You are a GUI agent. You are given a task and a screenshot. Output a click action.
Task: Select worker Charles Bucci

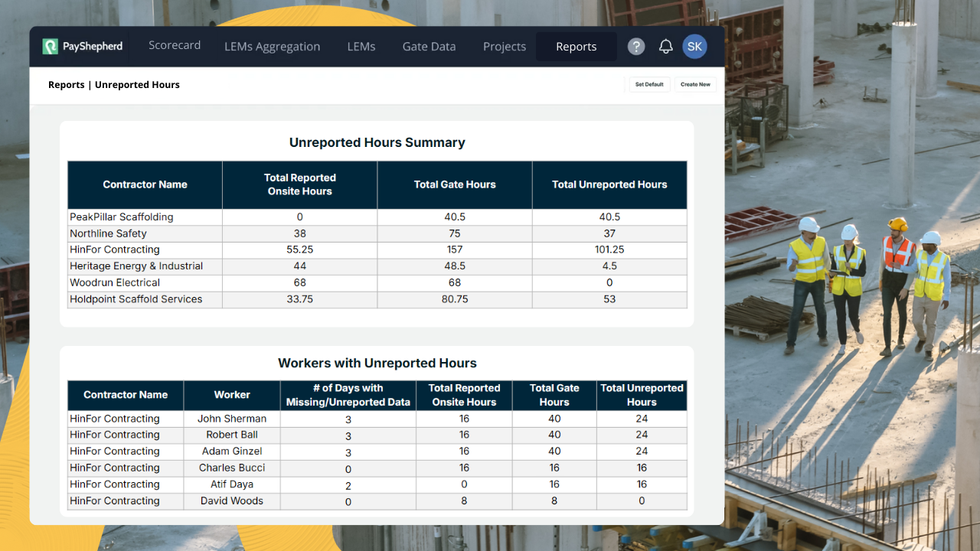coord(232,468)
